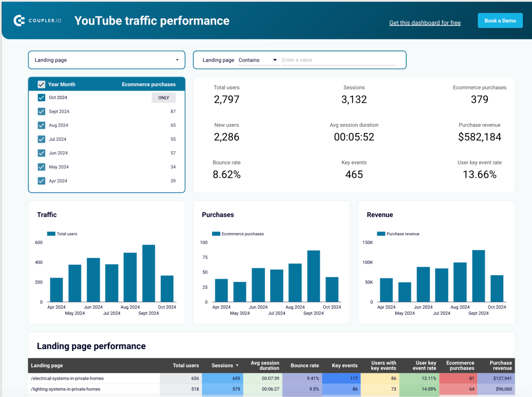
Task: Click the Sept 2024 bar in Revenue chart
Action: click(x=479, y=276)
